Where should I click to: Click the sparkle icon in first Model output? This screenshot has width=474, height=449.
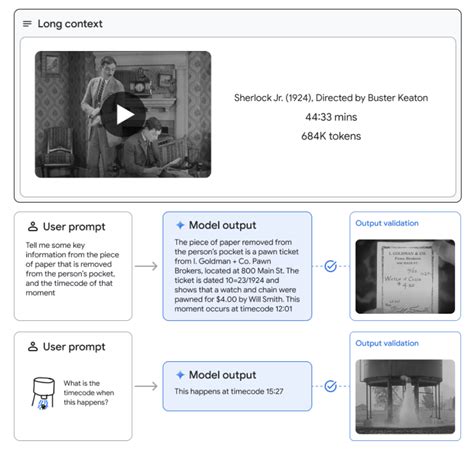(x=180, y=225)
